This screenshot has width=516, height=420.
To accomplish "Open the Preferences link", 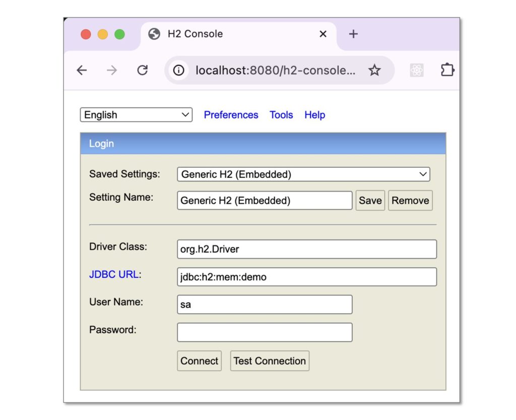I will click(231, 115).
